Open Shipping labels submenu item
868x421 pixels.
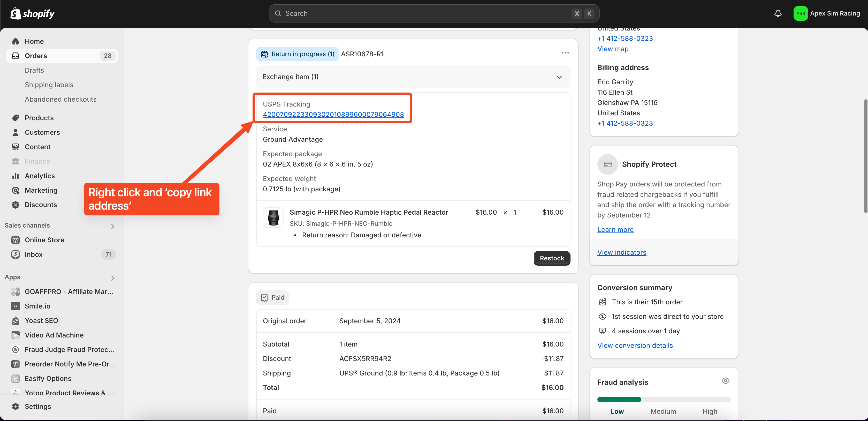point(49,85)
